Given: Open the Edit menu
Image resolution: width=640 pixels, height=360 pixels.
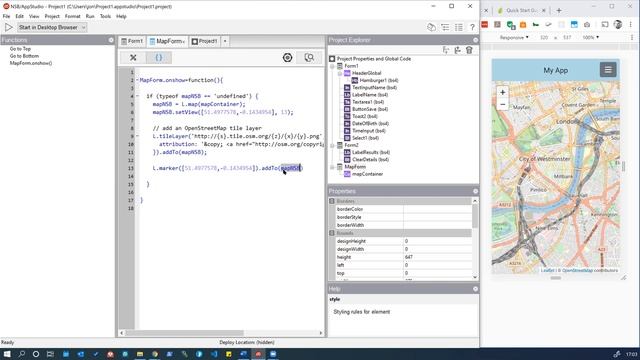Looking at the screenshot, I should 20,16.
